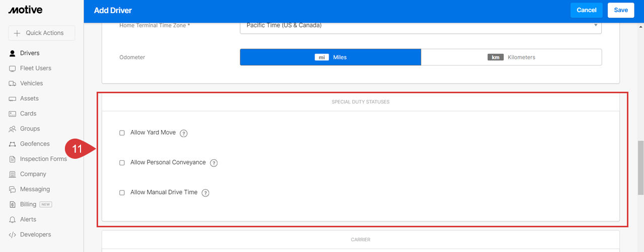The image size is (644, 252).
Task: Click the Developers code icon
Action: [x=13, y=234]
